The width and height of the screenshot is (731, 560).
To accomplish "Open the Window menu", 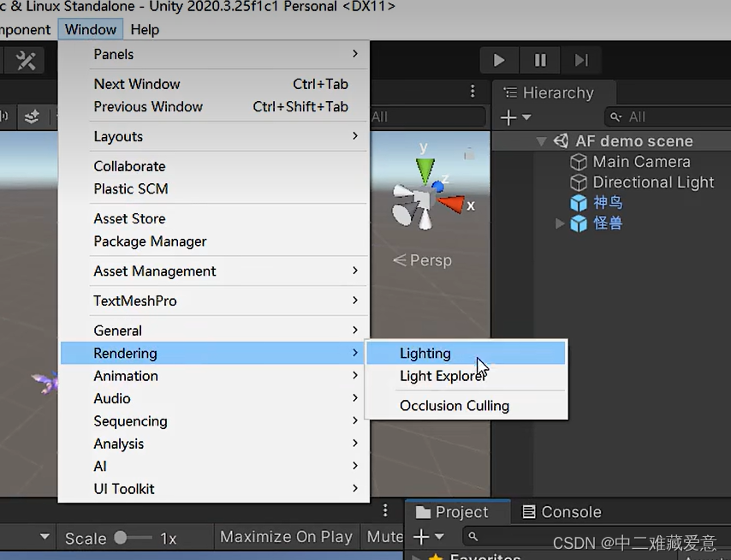I will [91, 30].
